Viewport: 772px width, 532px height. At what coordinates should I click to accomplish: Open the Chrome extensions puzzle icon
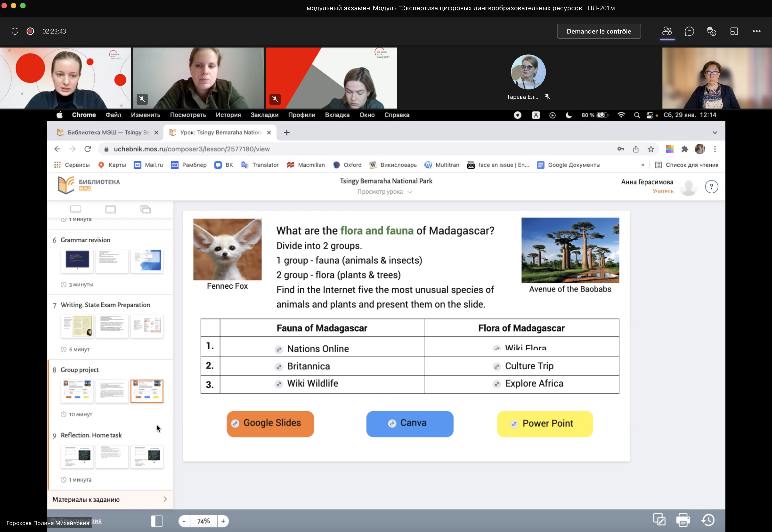point(685,149)
